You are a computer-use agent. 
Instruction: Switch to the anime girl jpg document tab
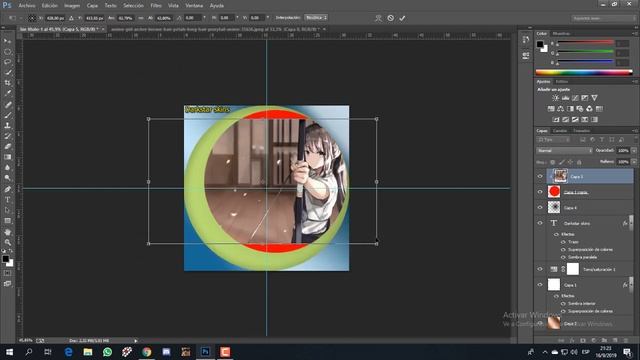216,29
